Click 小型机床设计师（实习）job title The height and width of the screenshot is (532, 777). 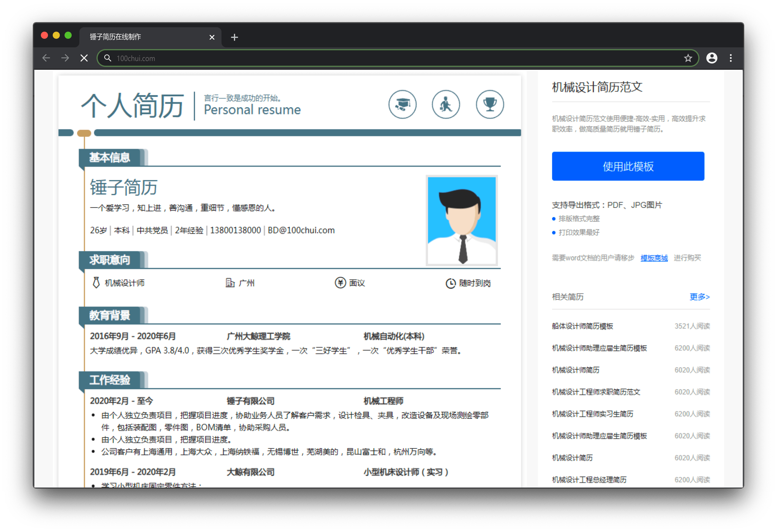tap(406, 472)
